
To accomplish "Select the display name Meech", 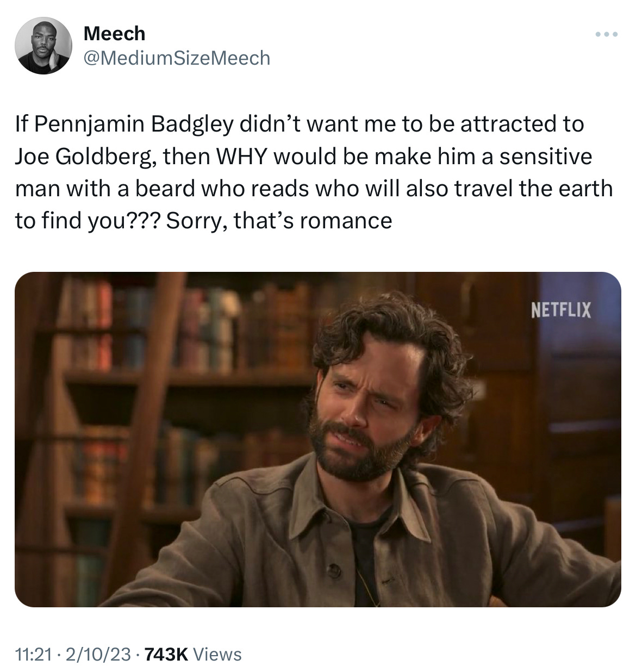I will pyautogui.click(x=115, y=34).
